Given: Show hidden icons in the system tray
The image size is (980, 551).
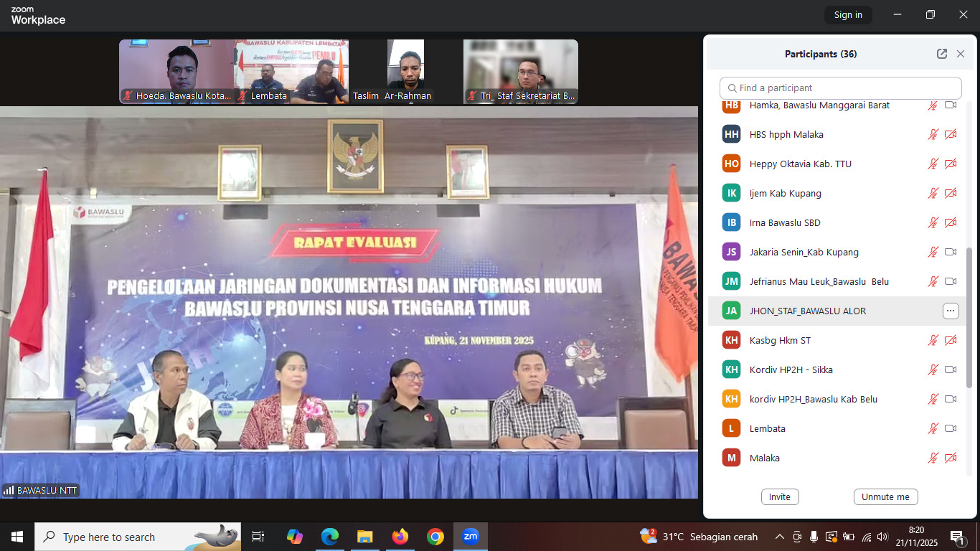Looking at the screenshot, I should click(779, 537).
